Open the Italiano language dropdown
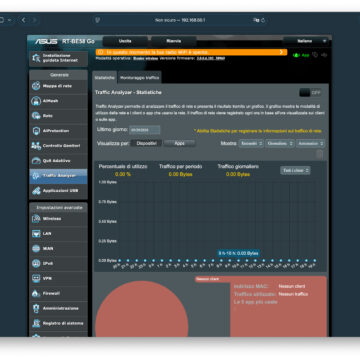The width and height of the screenshot is (360, 360). click(x=306, y=41)
